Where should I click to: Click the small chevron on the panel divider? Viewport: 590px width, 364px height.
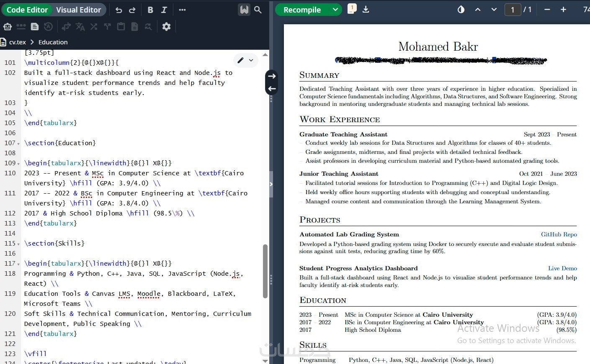[271, 184]
